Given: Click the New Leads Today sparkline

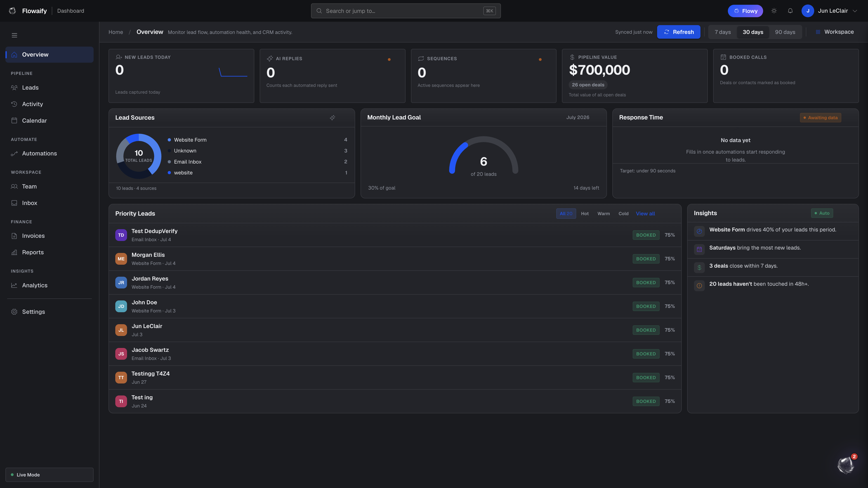Looking at the screenshot, I should coord(233,72).
